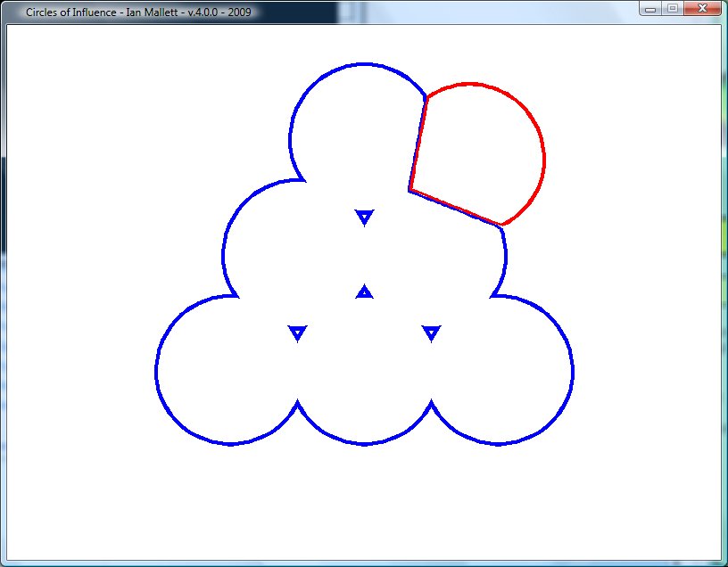Click the lowest point of bottom-middle blue arc
The image size is (728, 567).
pyautogui.click(x=364, y=443)
